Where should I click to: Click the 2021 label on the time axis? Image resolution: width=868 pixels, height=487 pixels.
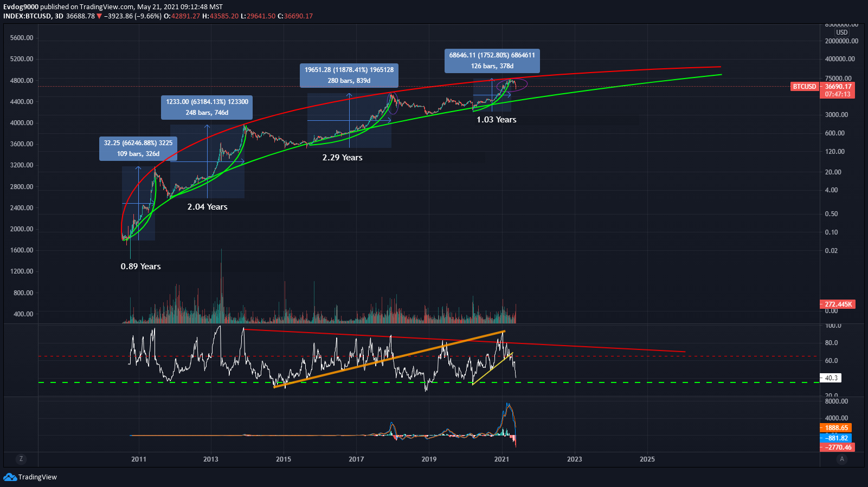click(x=501, y=459)
